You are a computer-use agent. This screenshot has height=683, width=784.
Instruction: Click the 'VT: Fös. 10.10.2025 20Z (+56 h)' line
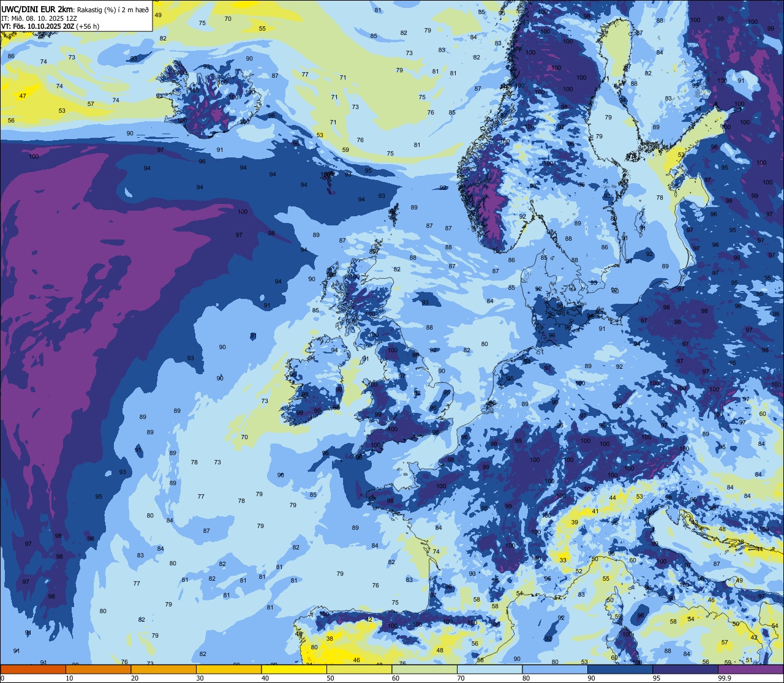[x=50, y=26]
